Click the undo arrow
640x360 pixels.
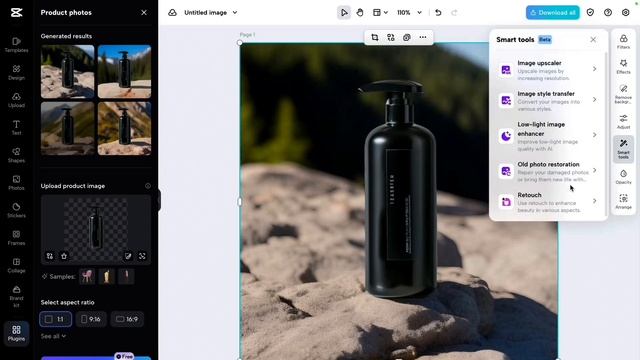click(x=438, y=13)
